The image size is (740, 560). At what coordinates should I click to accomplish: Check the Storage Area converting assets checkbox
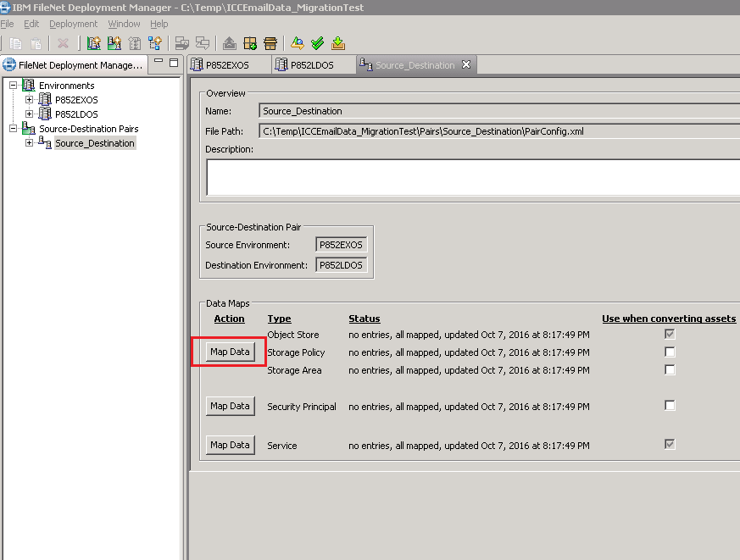pyautogui.click(x=669, y=369)
